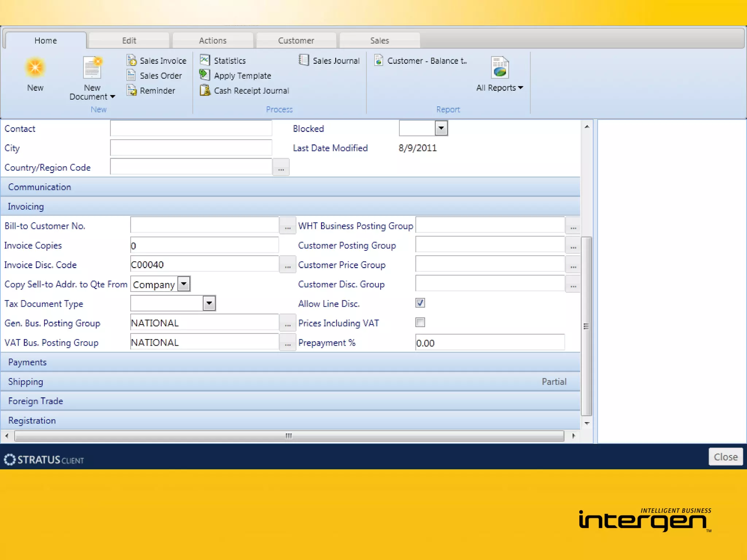Switch to the Customer tab
This screenshot has width=747, height=560.
(296, 40)
